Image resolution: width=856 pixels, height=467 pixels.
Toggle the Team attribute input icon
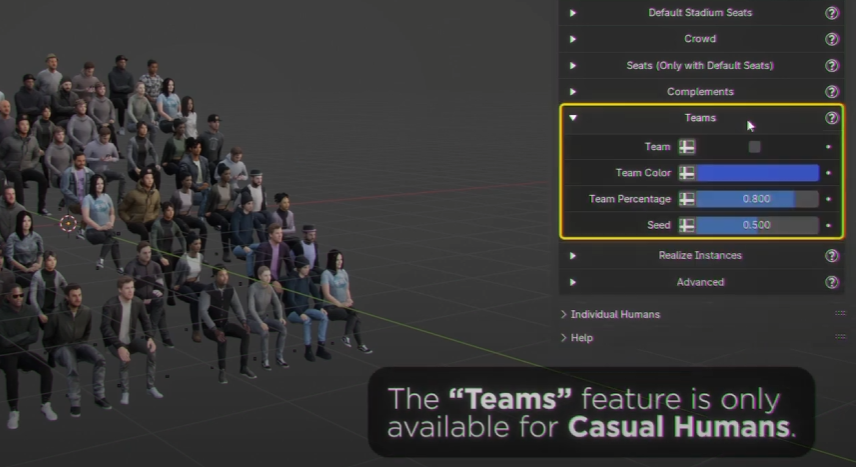click(x=687, y=147)
